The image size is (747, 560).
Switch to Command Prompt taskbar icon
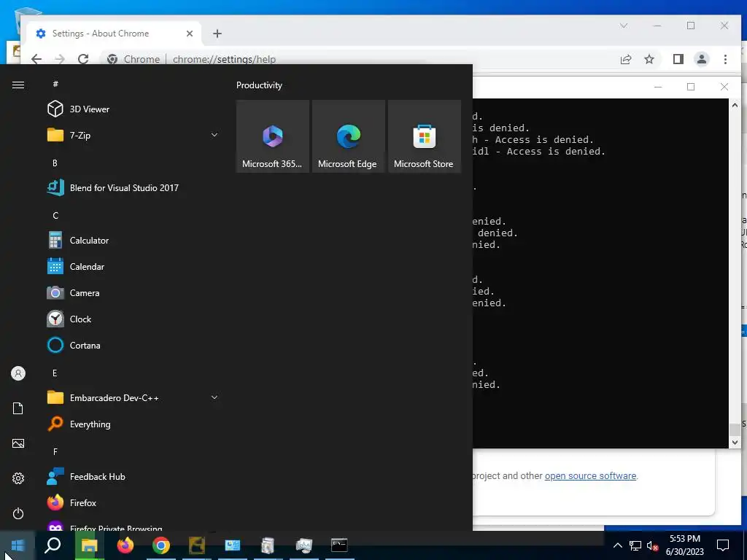click(340, 545)
